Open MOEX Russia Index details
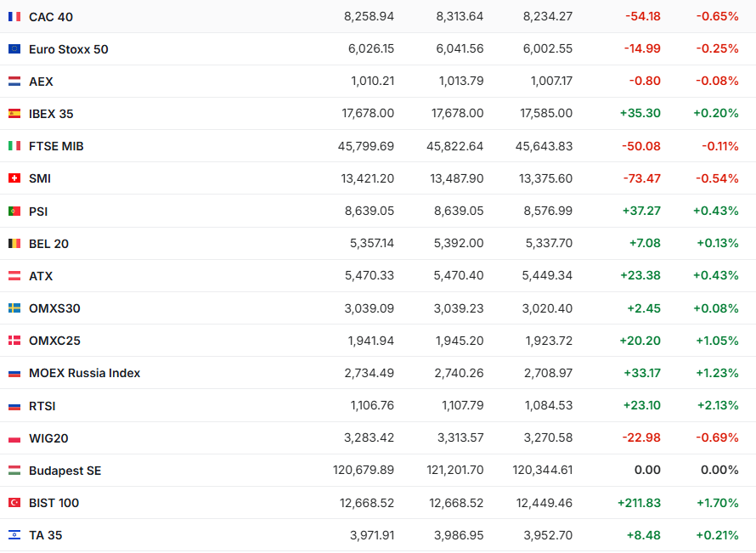This screenshot has height=553, width=756. point(85,373)
